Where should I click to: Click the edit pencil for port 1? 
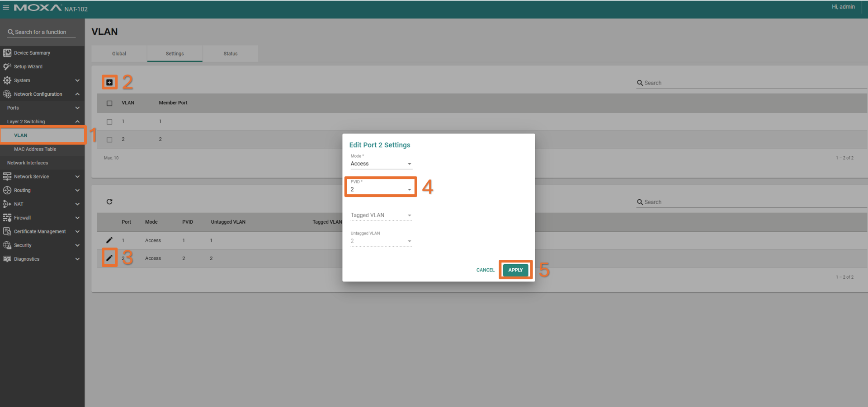click(109, 240)
